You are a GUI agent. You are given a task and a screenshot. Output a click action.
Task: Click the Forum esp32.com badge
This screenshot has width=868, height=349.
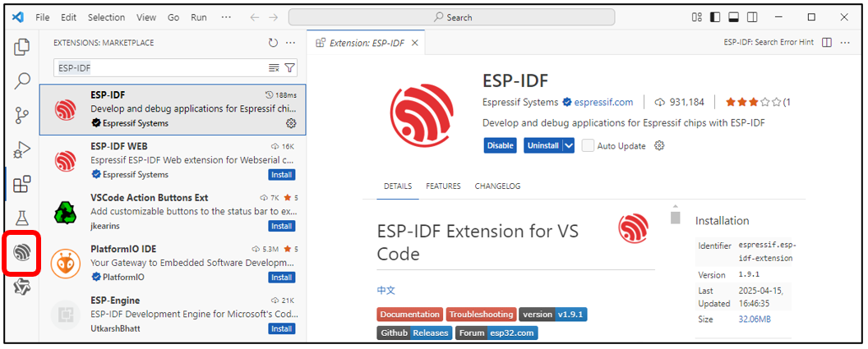pyautogui.click(x=496, y=333)
